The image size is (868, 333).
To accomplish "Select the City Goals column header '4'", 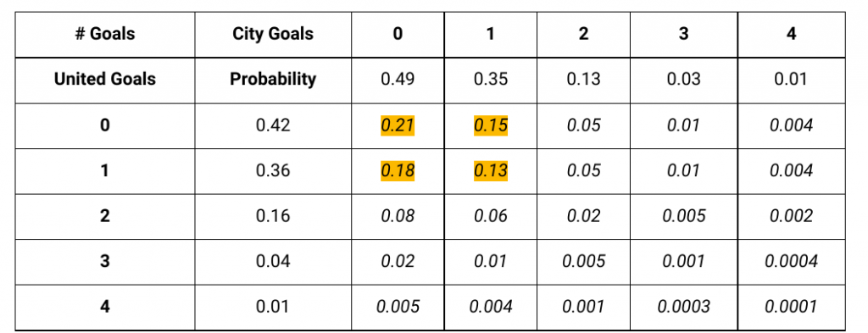I will click(x=791, y=34).
